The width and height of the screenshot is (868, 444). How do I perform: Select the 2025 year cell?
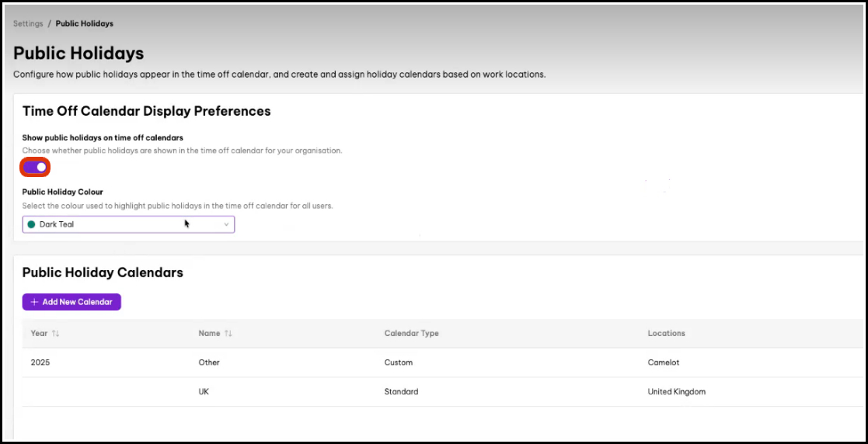(40, 362)
